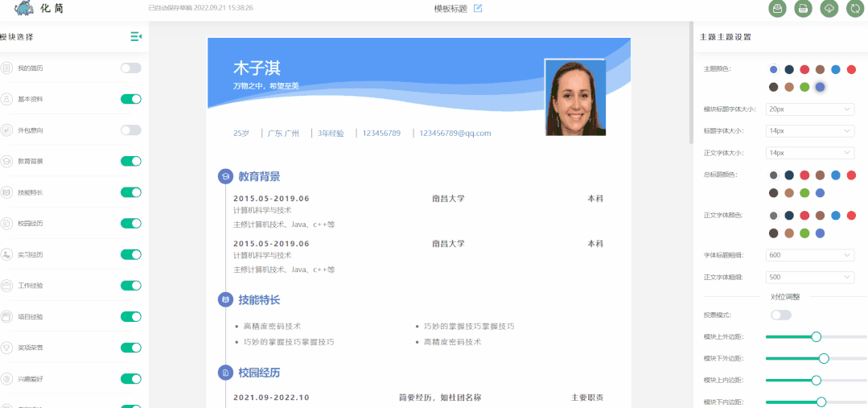Click the refresh sync icon in top bar
Screen dimensions: 868x408
pos(854,8)
